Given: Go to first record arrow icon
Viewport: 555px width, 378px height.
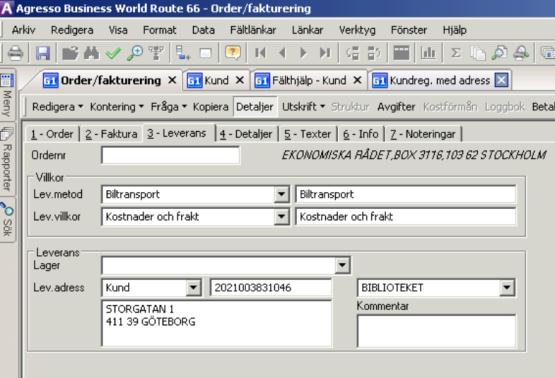Looking at the screenshot, I should [x=261, y=53].
